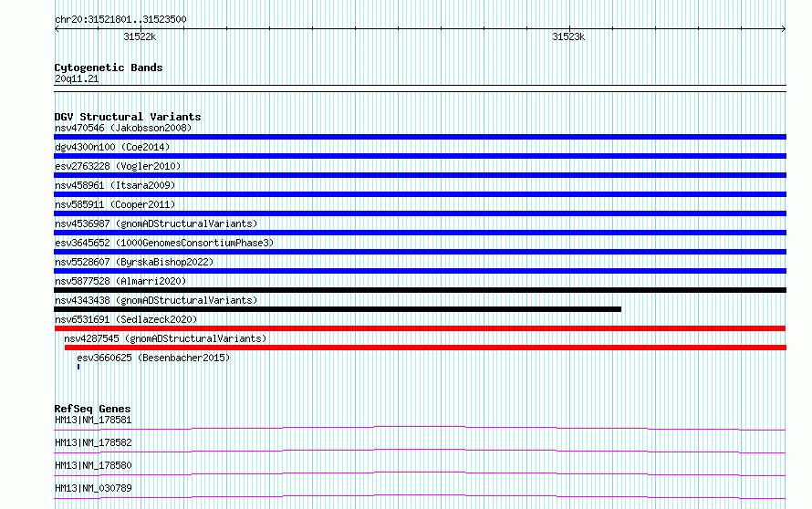Click the left arrow end of ruler

57,29
